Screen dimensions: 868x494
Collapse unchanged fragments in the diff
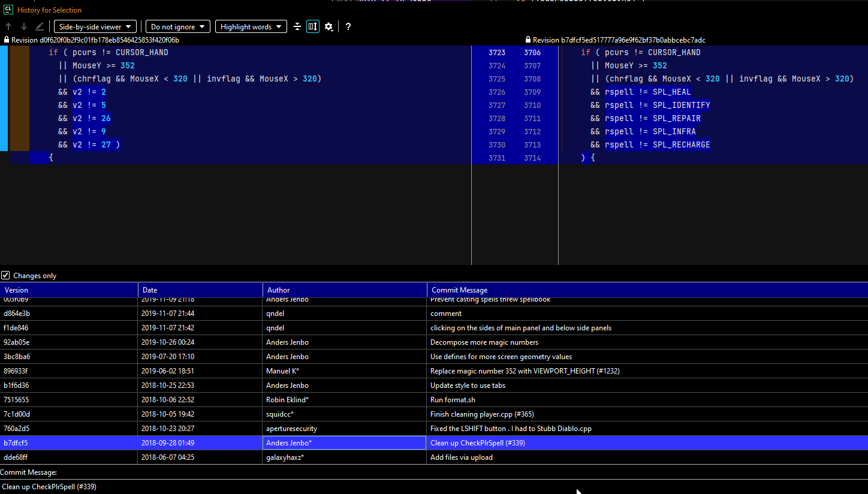click(298, 26)
